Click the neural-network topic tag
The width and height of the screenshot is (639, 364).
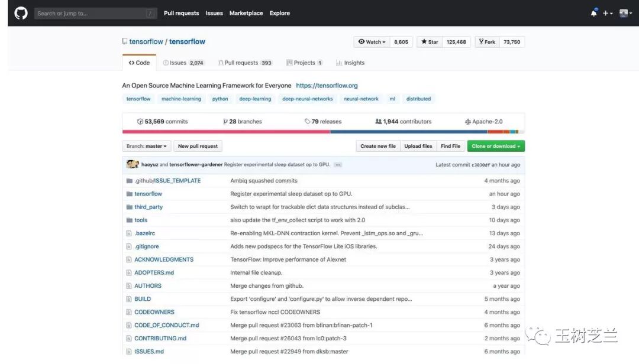361,99
